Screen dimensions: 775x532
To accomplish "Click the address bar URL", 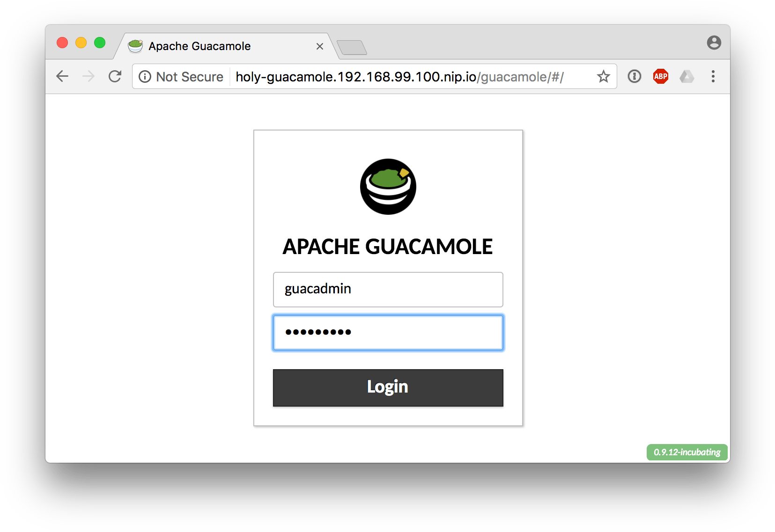I will 399,77.
